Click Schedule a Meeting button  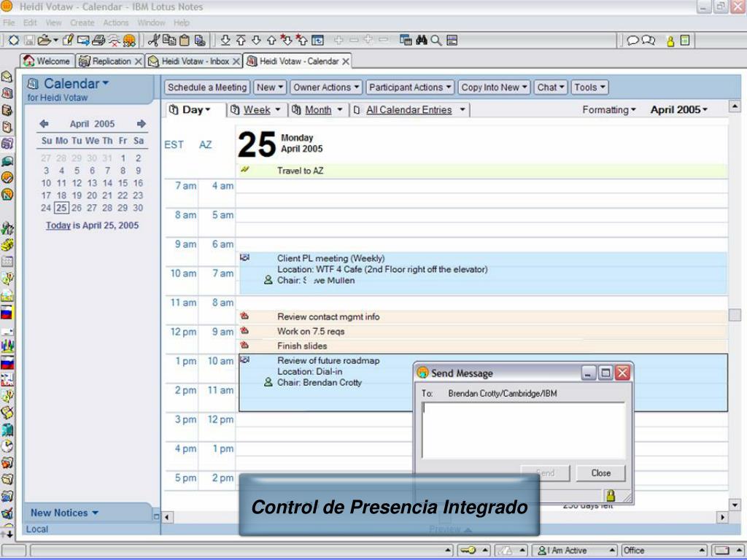207,87
